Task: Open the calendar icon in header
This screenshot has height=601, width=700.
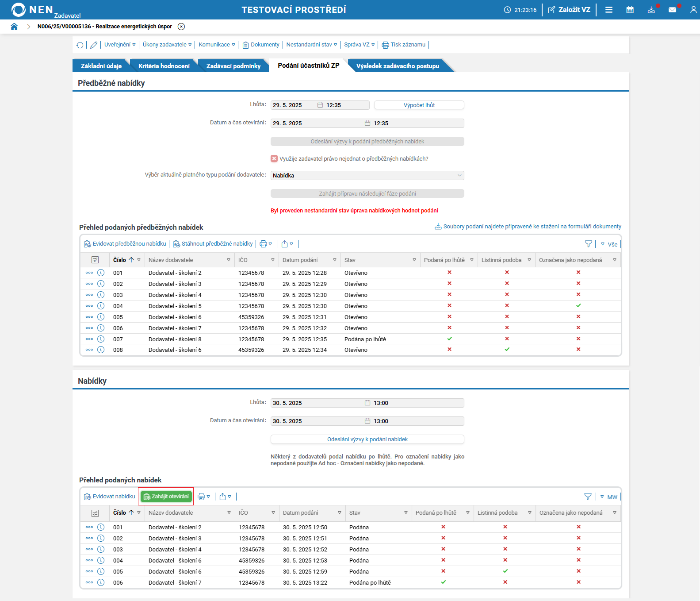Action: pyautogui.click(x=630, y=10)
